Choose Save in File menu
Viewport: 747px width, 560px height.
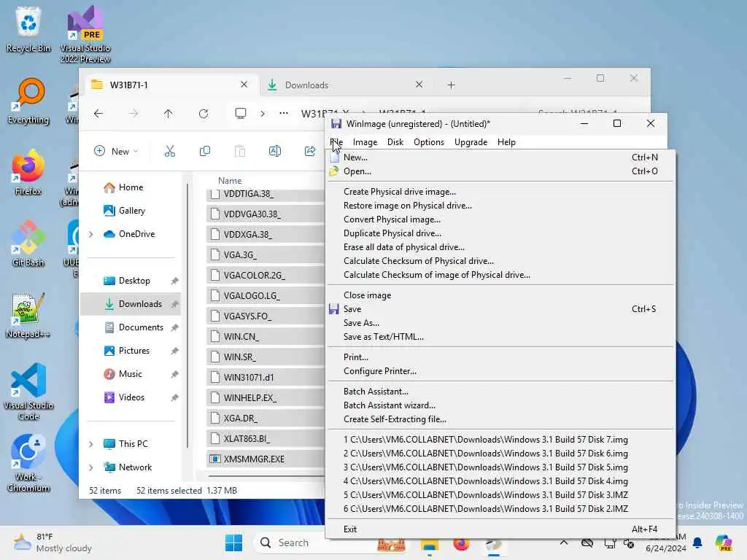tap(500, 309)
